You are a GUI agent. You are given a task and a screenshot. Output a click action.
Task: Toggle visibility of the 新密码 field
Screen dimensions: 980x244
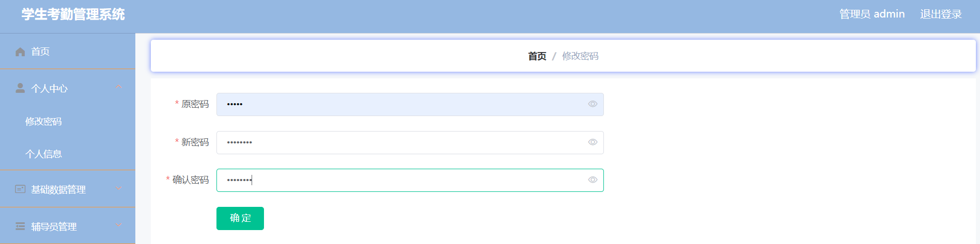point(593,142)
